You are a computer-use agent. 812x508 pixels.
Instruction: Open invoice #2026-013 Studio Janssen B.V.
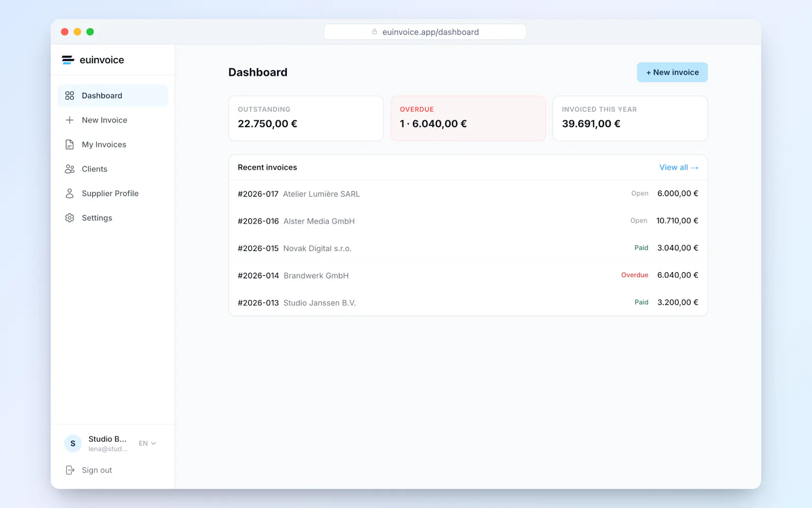(x=468, y=302)
